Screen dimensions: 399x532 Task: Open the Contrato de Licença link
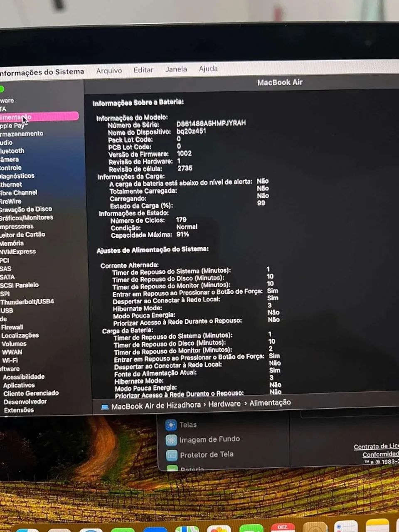(x=376, y=447)
